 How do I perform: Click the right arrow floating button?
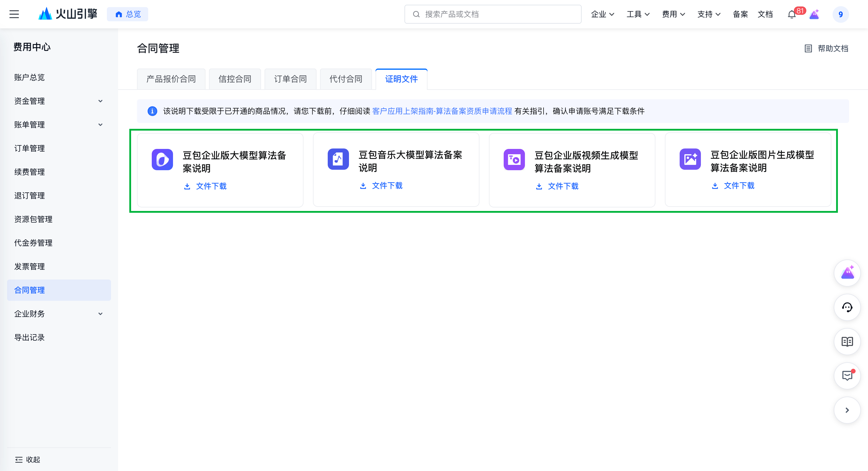pyautogui.click(x=847, y=410)
